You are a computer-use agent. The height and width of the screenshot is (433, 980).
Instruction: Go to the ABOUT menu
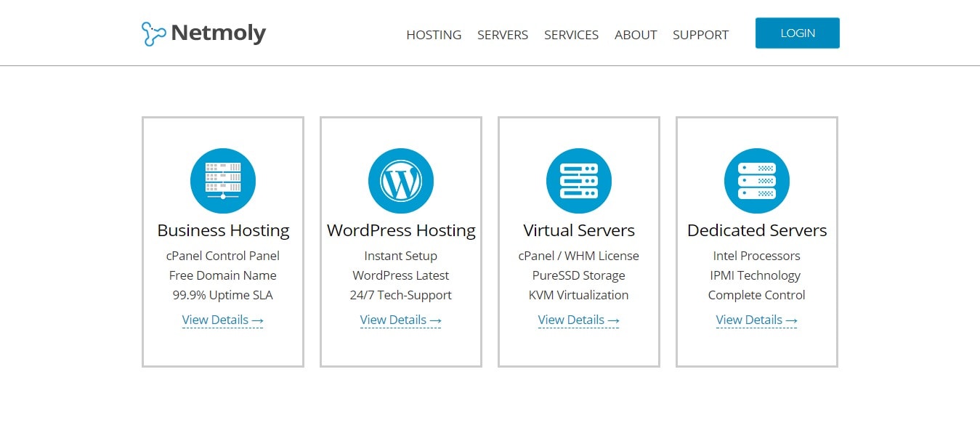pos(636,35)
